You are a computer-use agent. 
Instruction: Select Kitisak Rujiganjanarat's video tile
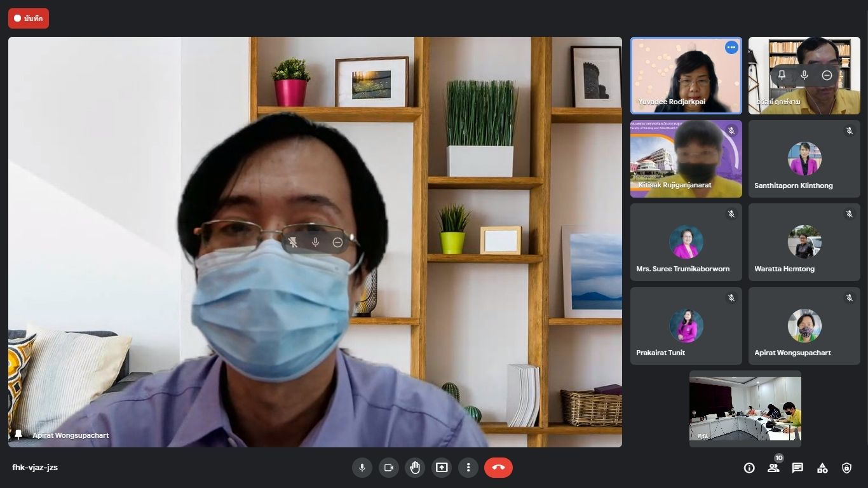click(686, 159)
